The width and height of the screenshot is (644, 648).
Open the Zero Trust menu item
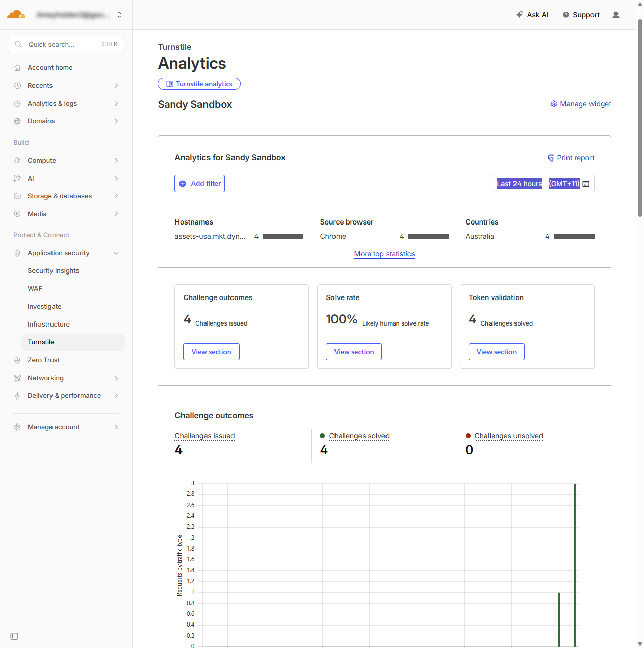click(66, 360)
